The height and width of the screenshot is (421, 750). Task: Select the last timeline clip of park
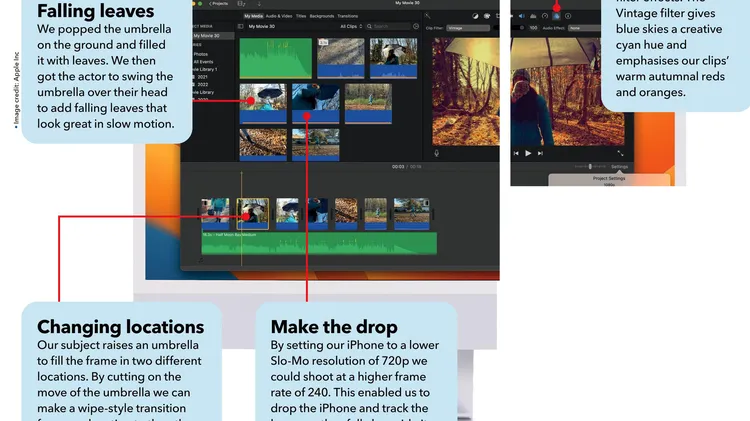(x=411, y=214)
